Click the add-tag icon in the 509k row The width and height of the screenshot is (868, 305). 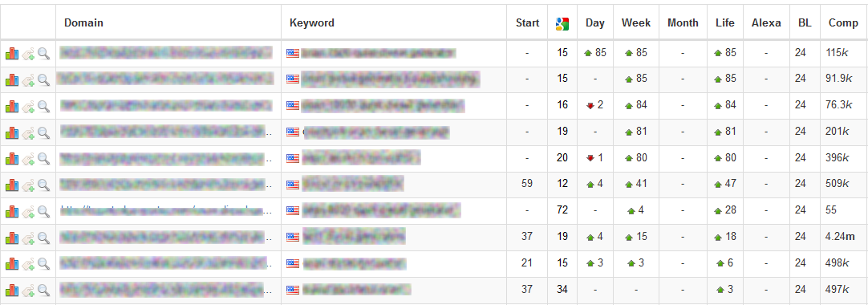coord(28,185)
